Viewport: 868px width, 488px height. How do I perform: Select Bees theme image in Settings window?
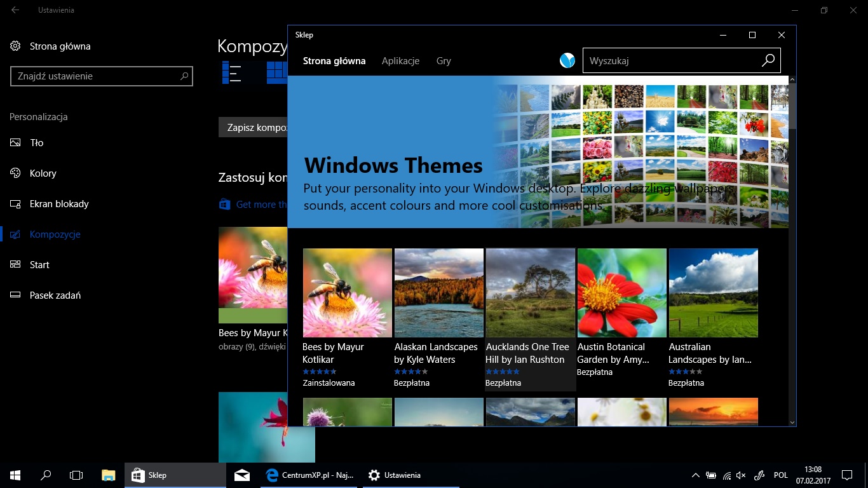[253, 275]
